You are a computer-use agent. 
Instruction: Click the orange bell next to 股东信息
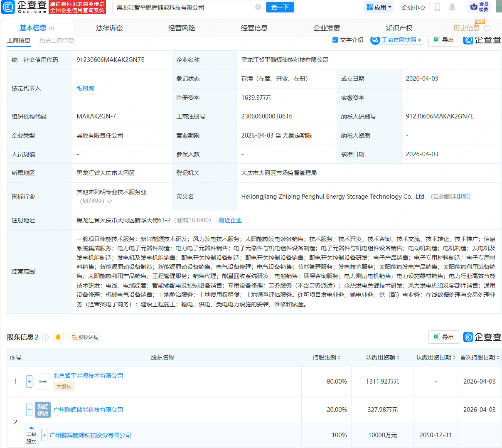[x=58, y=337]
